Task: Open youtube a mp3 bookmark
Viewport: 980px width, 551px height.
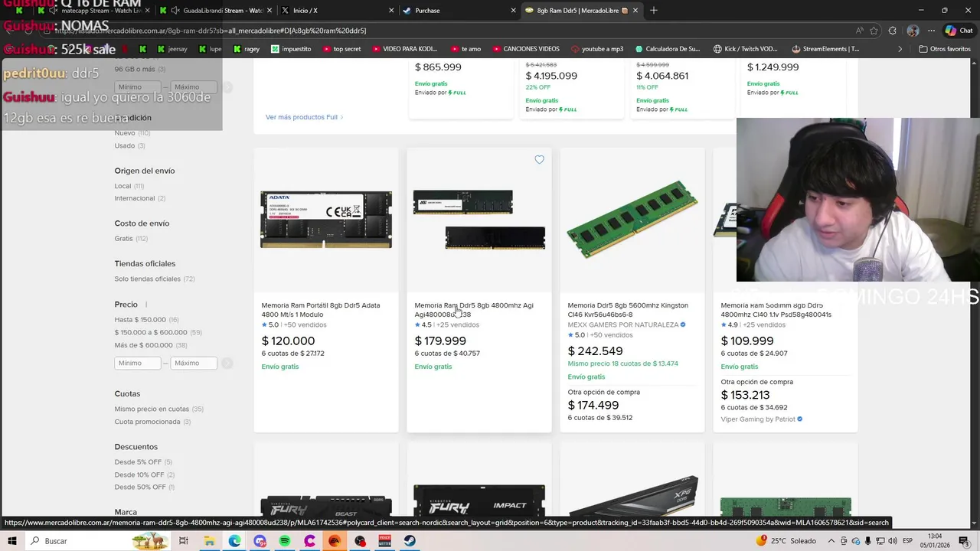Action: [597, 49]
